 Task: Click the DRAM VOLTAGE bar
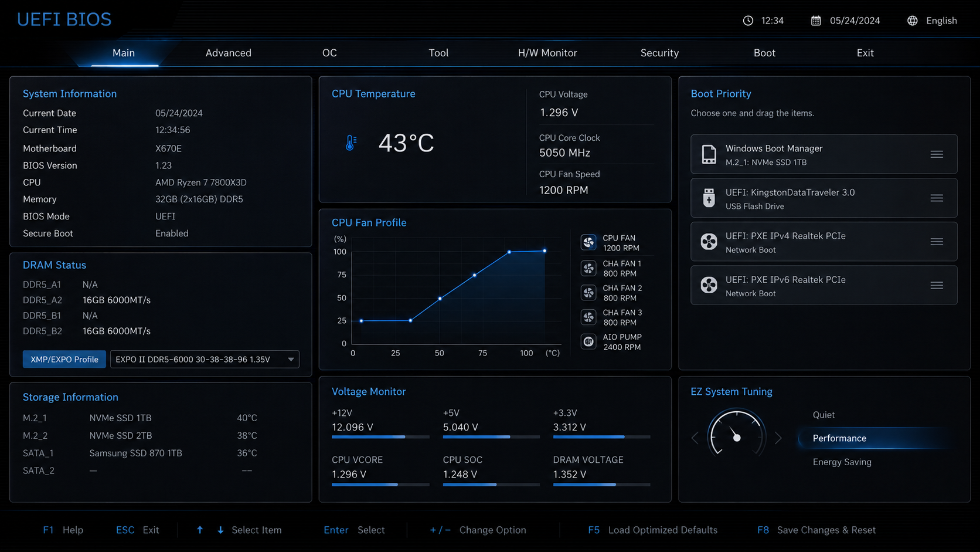(x=601, y=485)
